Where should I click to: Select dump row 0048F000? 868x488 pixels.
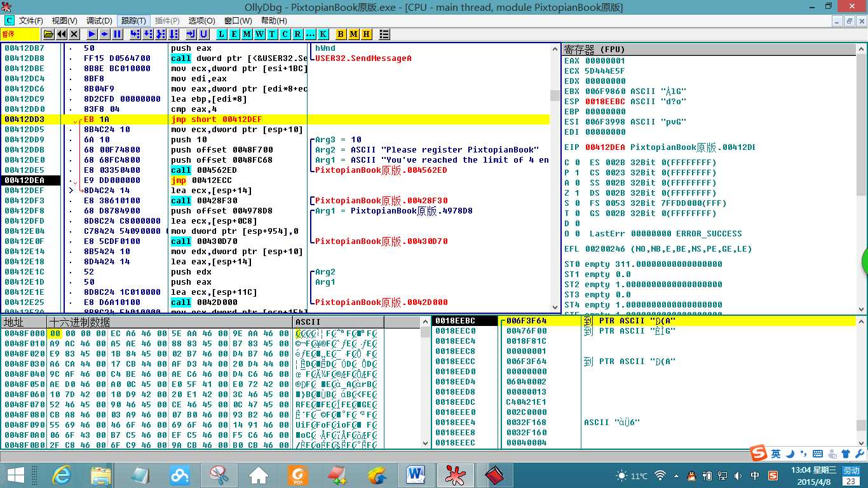pyautogui.click(x=189, y=334)
